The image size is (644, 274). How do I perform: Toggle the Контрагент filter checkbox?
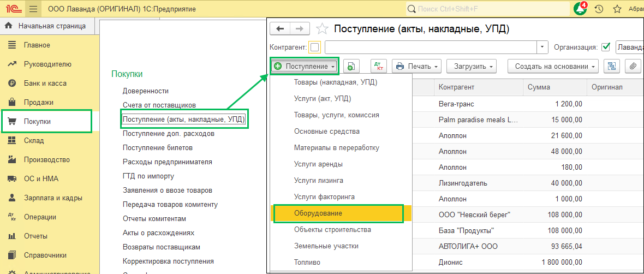click(314, 47)
